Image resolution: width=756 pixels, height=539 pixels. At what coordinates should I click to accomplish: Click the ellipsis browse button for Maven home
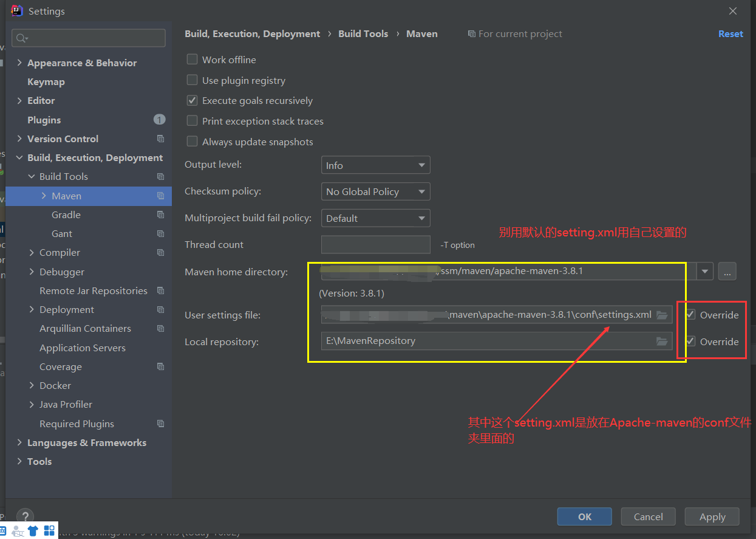pyautogui.click(x=727, y=271)
